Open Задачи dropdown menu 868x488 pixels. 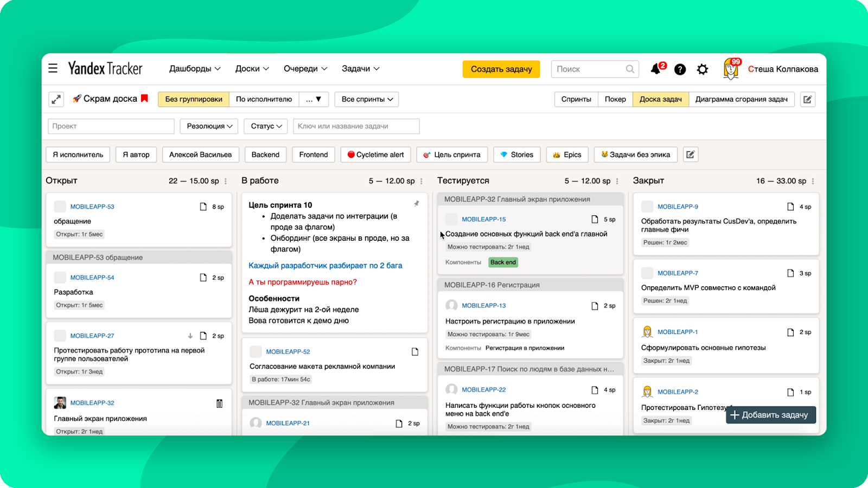[360, 69]
